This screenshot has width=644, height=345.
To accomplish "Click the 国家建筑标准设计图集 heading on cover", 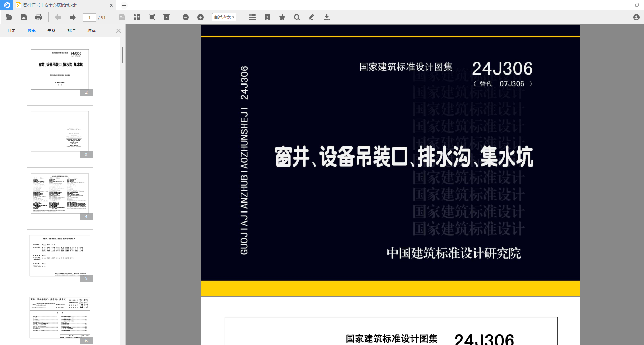I will coord(406,67).
